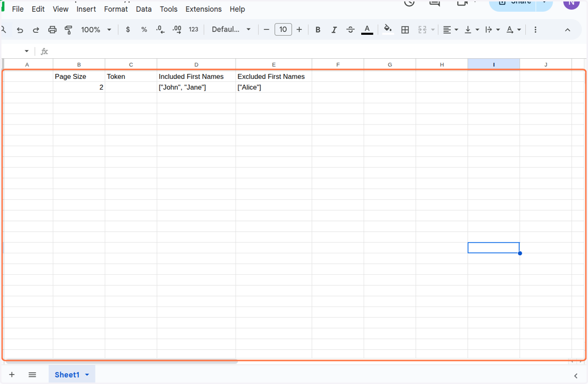Increase decimal places
The height and width of the screenshot is (384, 588).
[x=177, y=29]
